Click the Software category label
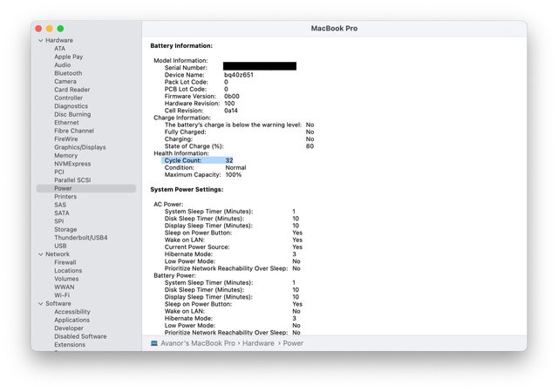Viewport: 558px width, 392px height. [x=58, y=303]
